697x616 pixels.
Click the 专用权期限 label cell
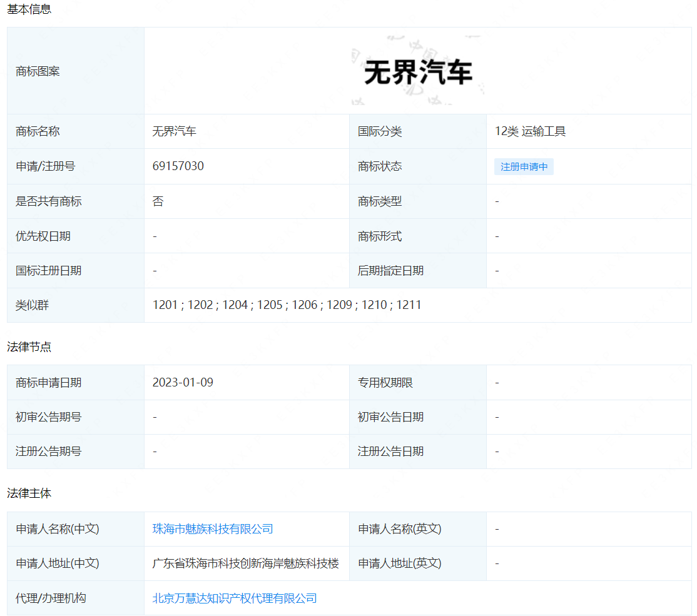(x=385, y=382)
